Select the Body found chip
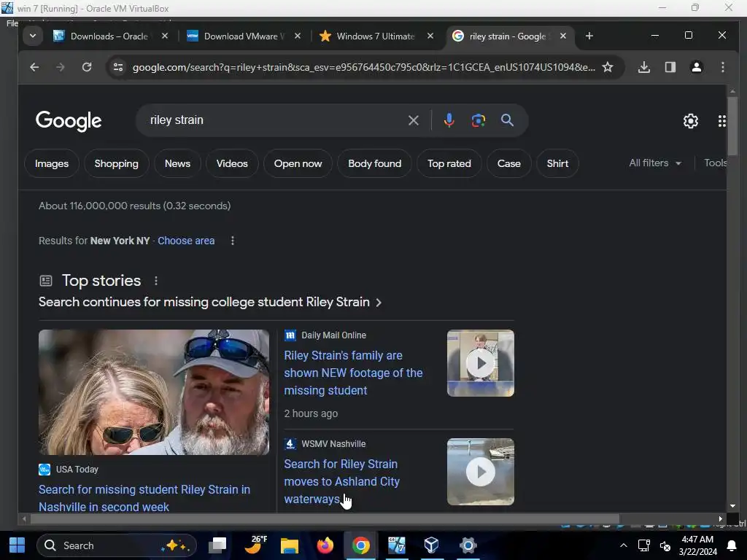The width and height of the screenshot is (747, 560). 374,163
